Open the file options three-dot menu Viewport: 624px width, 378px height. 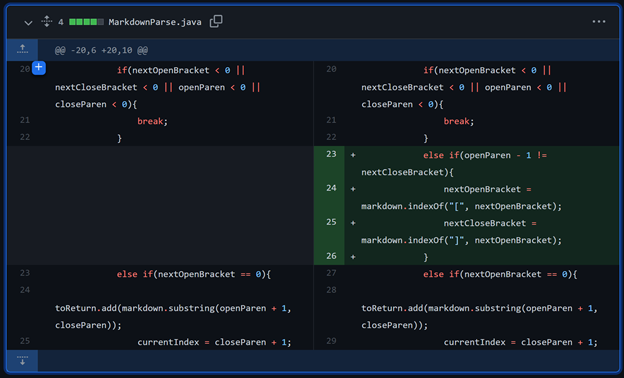click(x=599, y=21)
